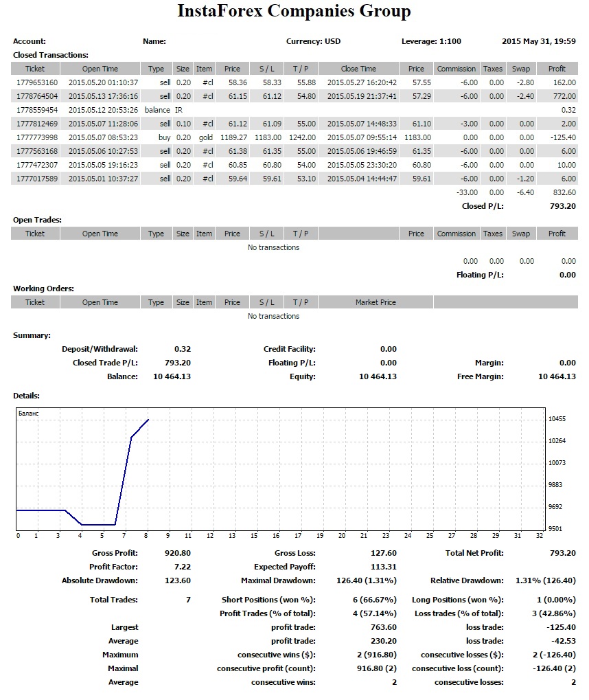Click largest profit trade value 763.60
This screenshot has width=589, height=700.
[x=383, y=628]
